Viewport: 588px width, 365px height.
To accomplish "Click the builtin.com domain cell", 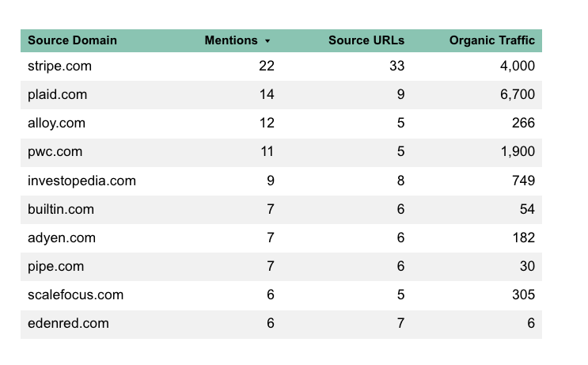I will pyautogui.click(x=61, y=209).
